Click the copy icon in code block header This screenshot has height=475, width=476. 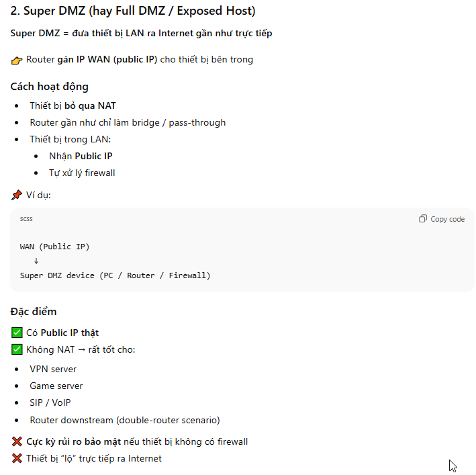pos(423,219)
